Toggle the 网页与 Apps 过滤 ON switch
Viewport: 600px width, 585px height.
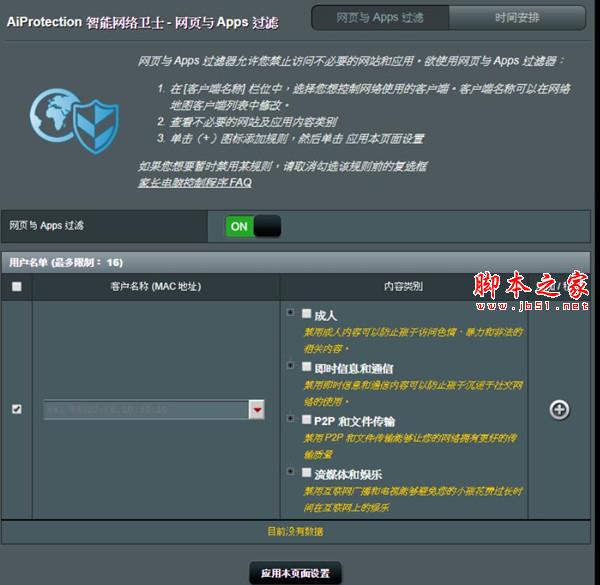pos(253,226)
